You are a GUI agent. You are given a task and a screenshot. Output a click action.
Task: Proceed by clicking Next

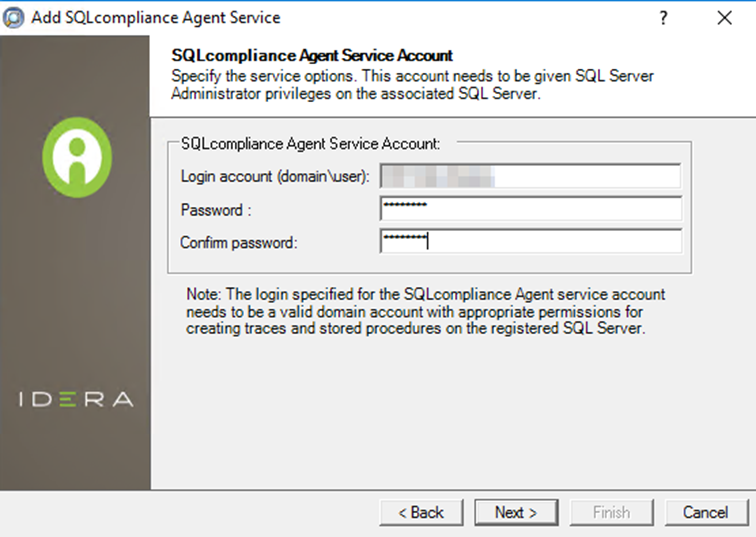515,512
